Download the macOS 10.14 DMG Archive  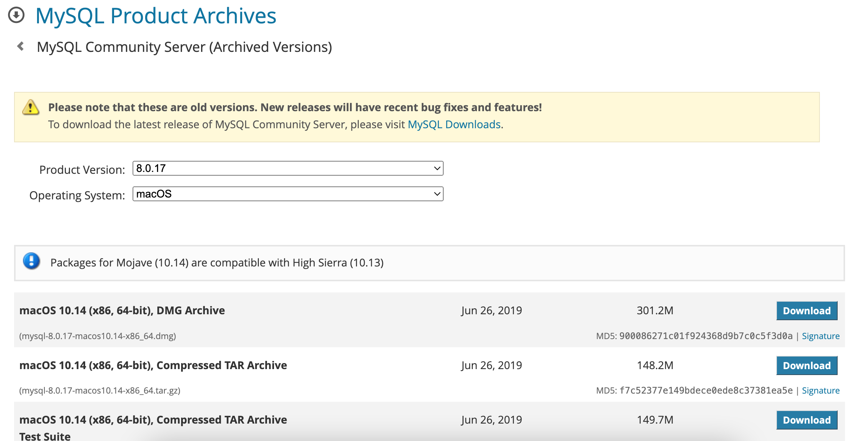(807, 311)
